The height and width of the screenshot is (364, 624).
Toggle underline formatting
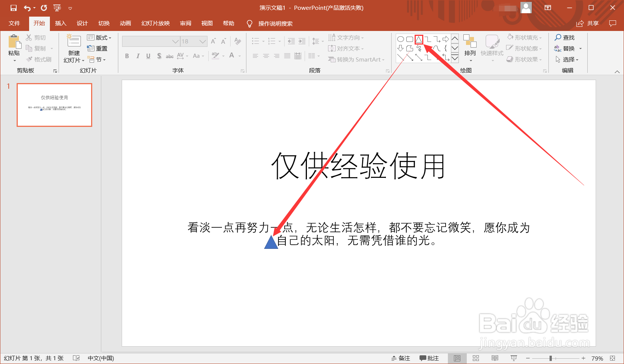148,56
